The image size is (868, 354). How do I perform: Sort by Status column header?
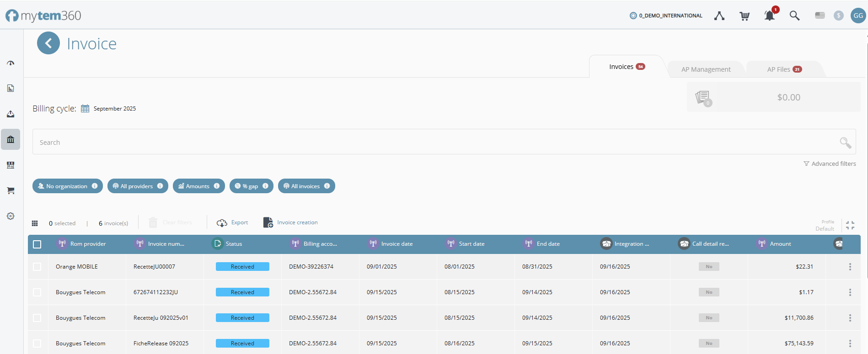point(234,244)
